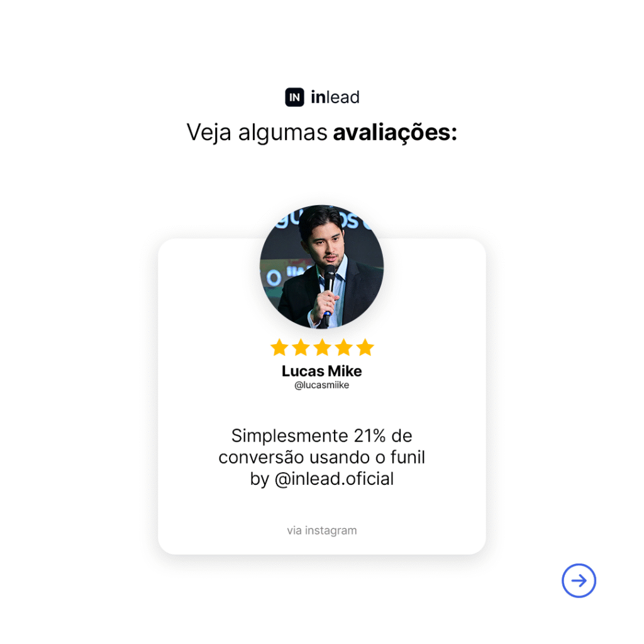Click the Lucas Mike name
The width and height of the screenshot is (644, 644).
(321, 371)
